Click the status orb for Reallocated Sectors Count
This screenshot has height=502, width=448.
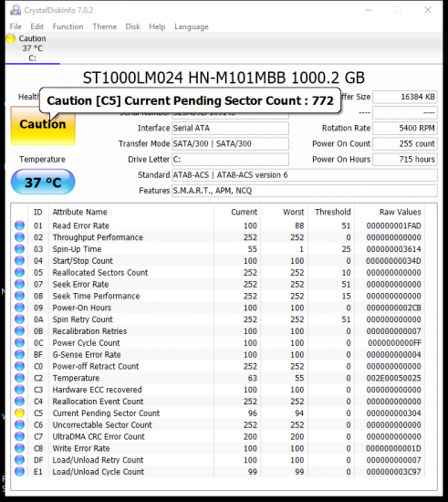(x=19, y=273)
